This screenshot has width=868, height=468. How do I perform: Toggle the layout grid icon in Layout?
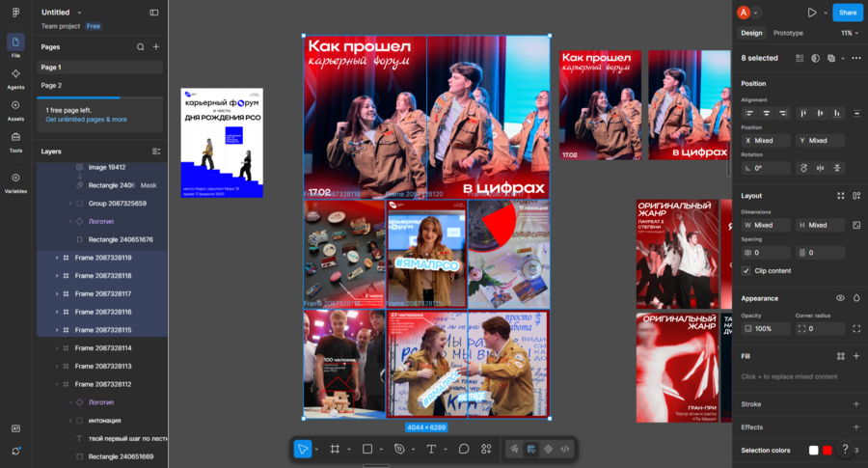[x=841, y=196]
